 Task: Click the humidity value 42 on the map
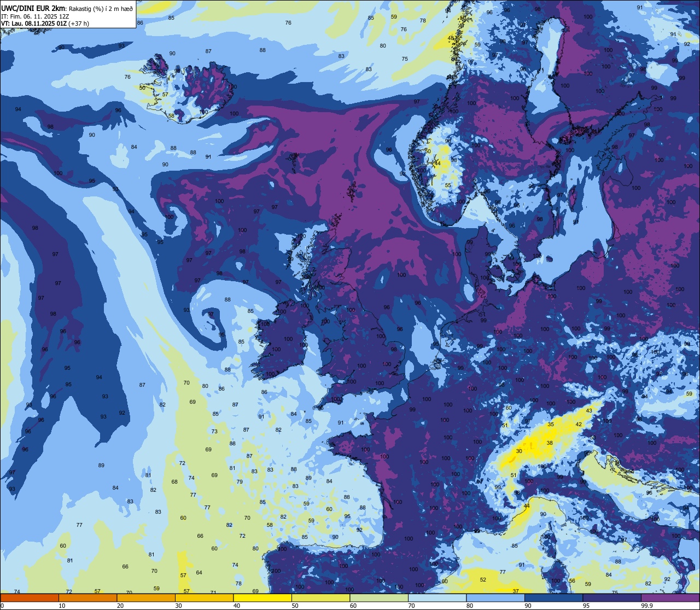pyautogui.click(x=579, y=424)
